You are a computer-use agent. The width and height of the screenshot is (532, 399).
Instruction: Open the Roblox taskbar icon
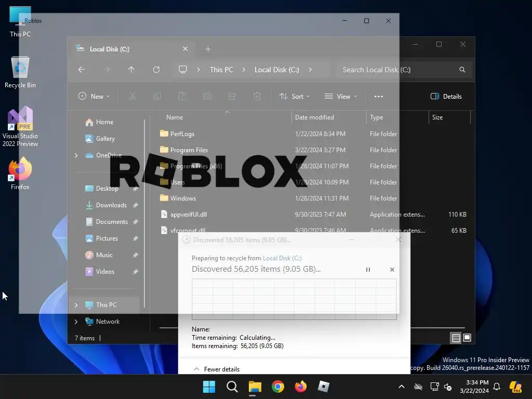tap(323, 387)
